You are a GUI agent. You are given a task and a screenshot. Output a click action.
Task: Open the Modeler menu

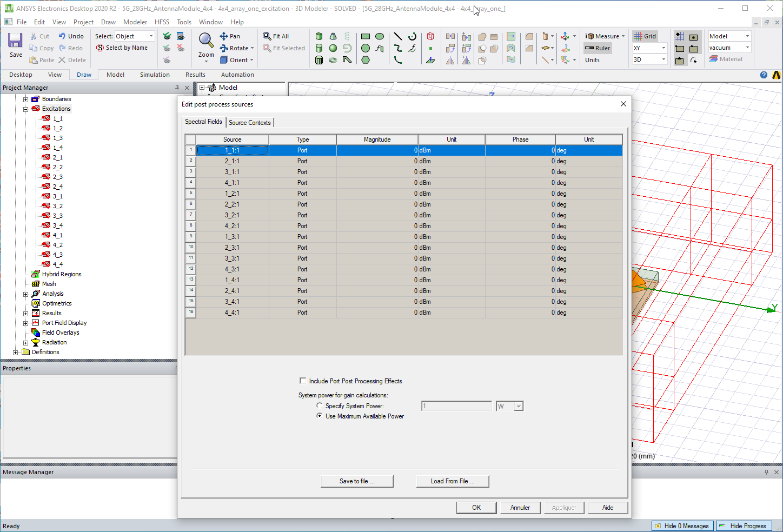tap(135, 22)
